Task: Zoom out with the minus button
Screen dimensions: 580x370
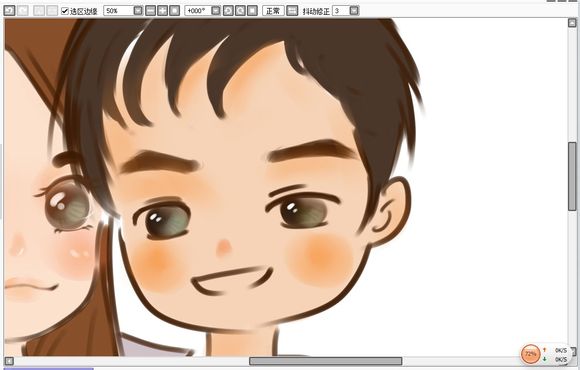Action: point(150,11)
